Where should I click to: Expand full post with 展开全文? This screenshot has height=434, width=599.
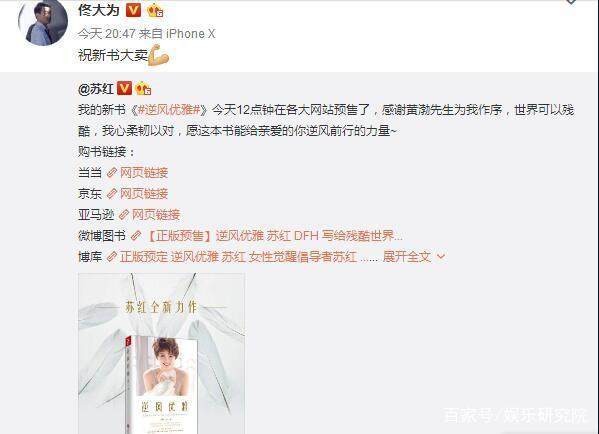tap(407, 257)
